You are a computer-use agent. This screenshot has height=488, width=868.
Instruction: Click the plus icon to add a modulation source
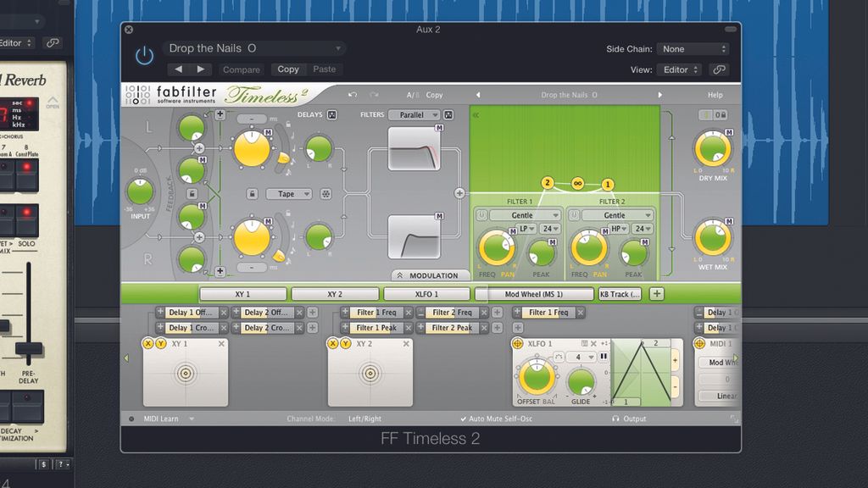click(x=656, y=292)
